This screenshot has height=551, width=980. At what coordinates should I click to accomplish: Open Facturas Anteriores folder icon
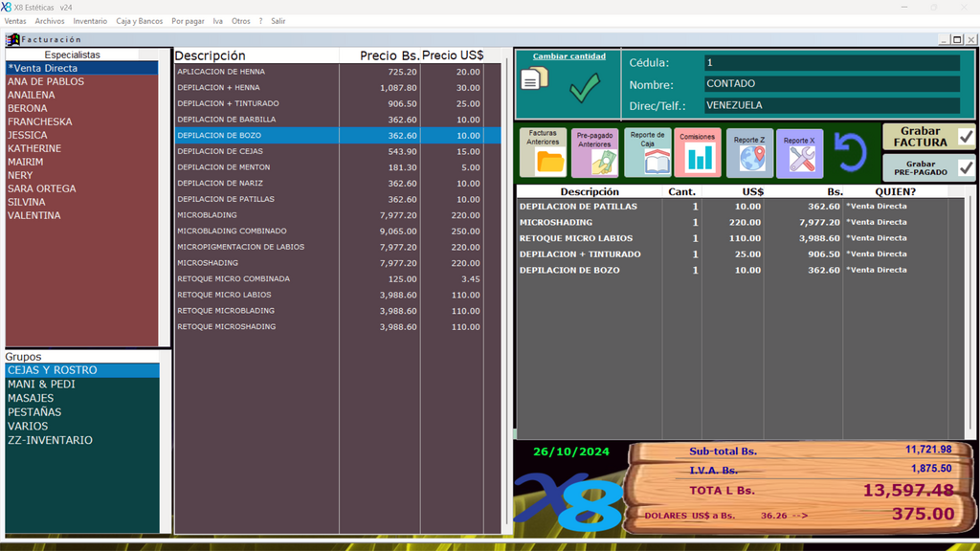[x=543, y=153]
